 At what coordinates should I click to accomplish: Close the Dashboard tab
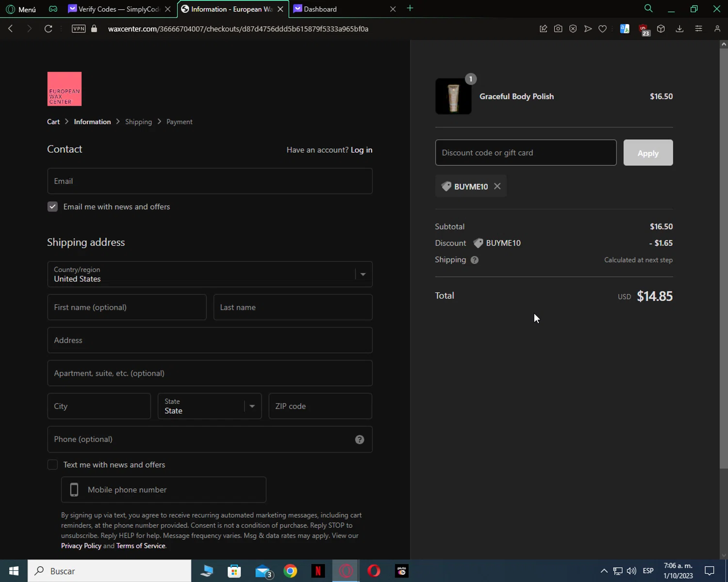click(393, 9)
